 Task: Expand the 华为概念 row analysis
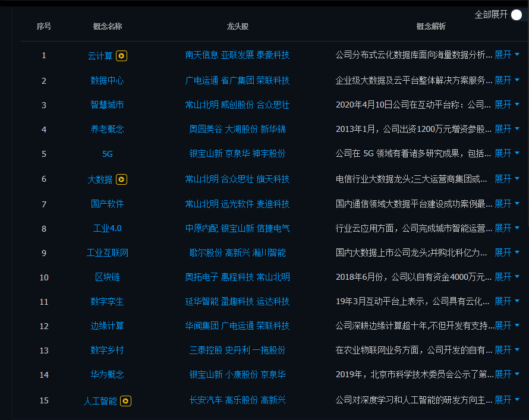click(507, 374)
